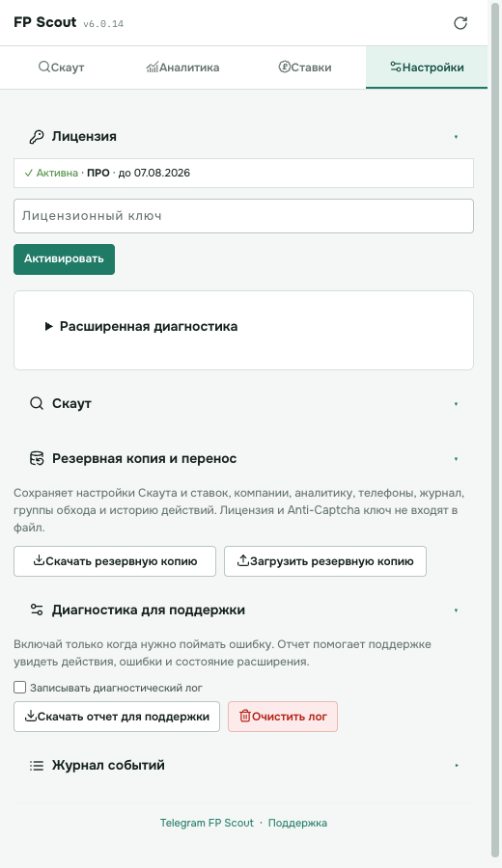Screen dimensions: 502x868
Task: Click the Активна license status text
Action: tap(57, 174)
